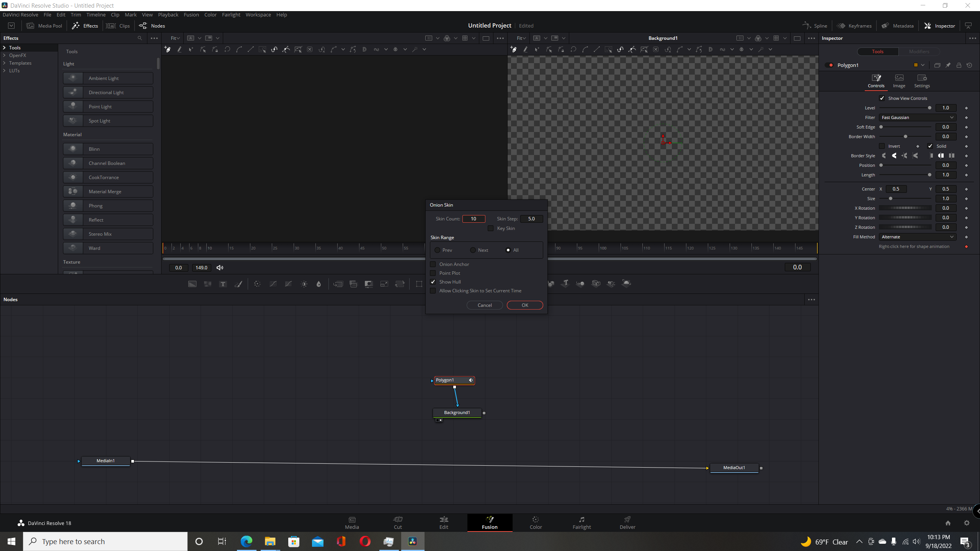Switch to the Modifiers tab in Inspector
Screen dimensions: 980x551
(919, 52)
